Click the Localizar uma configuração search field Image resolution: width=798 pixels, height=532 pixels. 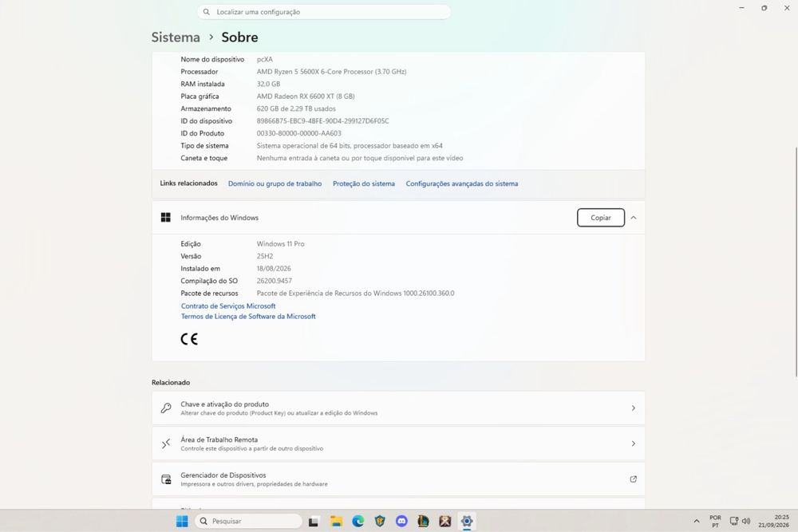(x=324, y=12)
